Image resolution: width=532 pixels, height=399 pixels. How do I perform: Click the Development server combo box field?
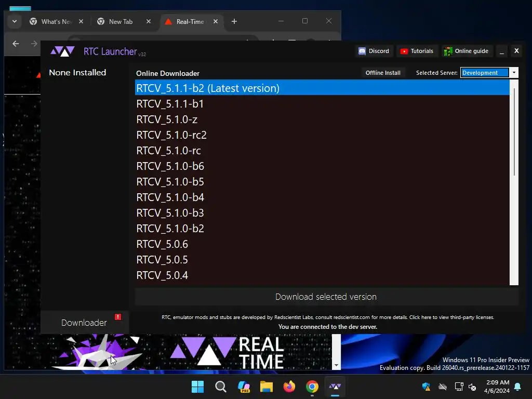pos(485,73)
